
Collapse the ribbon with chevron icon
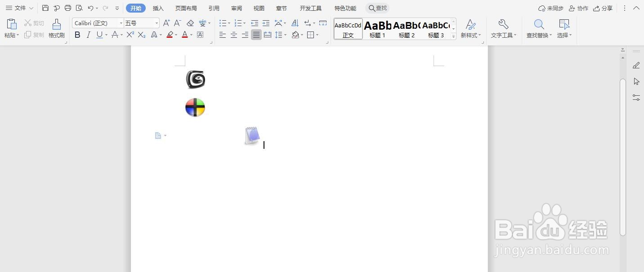point(636,8)
